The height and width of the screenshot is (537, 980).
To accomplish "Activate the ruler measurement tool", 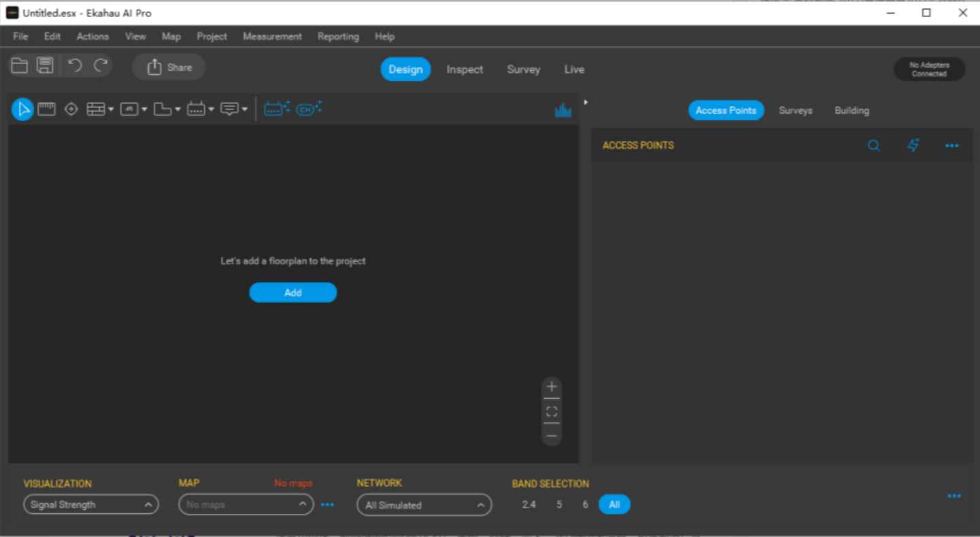I will 46,108.
